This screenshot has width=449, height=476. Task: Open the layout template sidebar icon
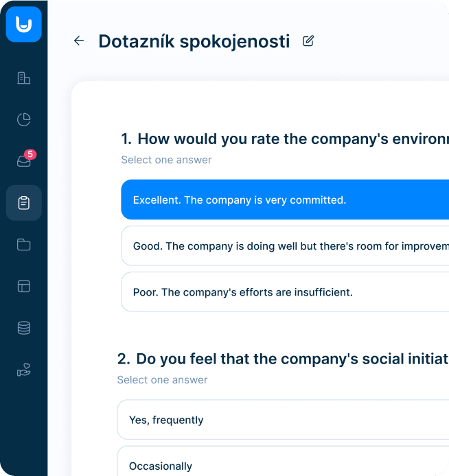pyautogui.click(x=24, y=286)
